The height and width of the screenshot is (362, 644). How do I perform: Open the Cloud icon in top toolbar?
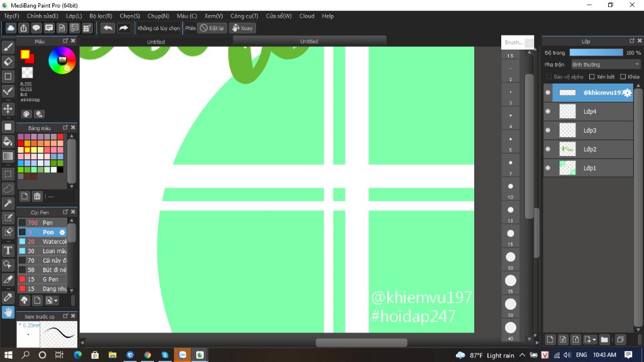point(11,28)
